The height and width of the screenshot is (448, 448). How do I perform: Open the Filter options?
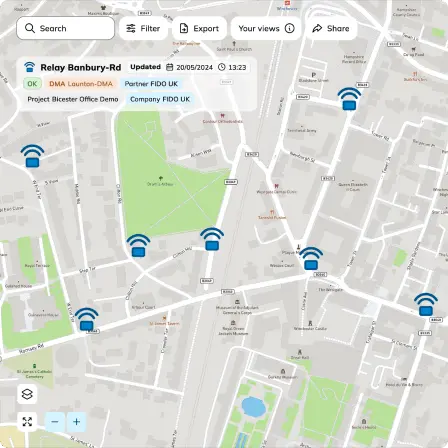click(143, 28)
